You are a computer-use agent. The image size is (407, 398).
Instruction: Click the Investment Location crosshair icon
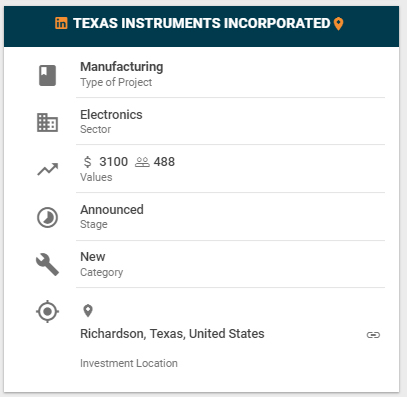(47, 312)
